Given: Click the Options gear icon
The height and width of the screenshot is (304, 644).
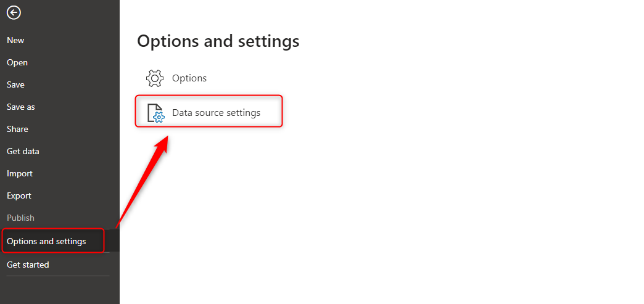Looking at the screenshot, I should [154, 78].
